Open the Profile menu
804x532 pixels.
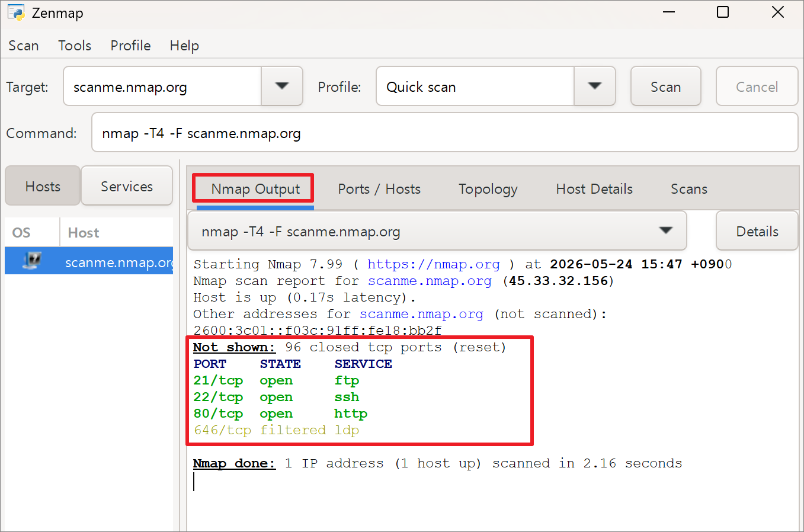[130, 46]
